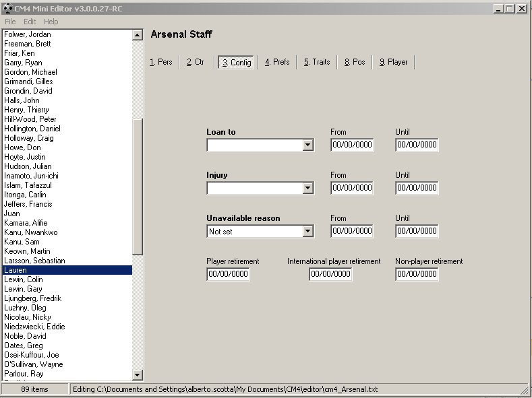
Task: Click the CM4 Mini Editor title bar icon
Action: 7,9
